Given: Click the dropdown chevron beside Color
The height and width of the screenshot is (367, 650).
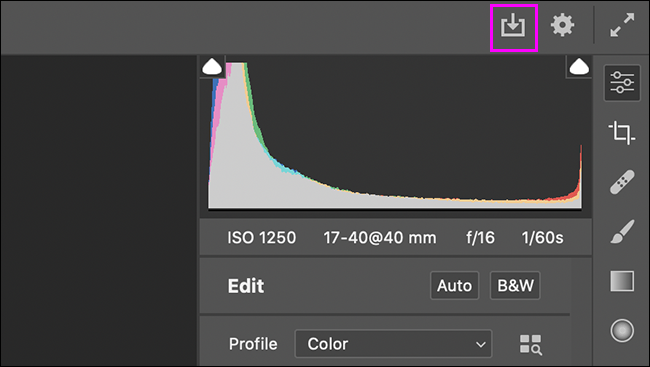Looking at the screenshot, I should 480,344.
